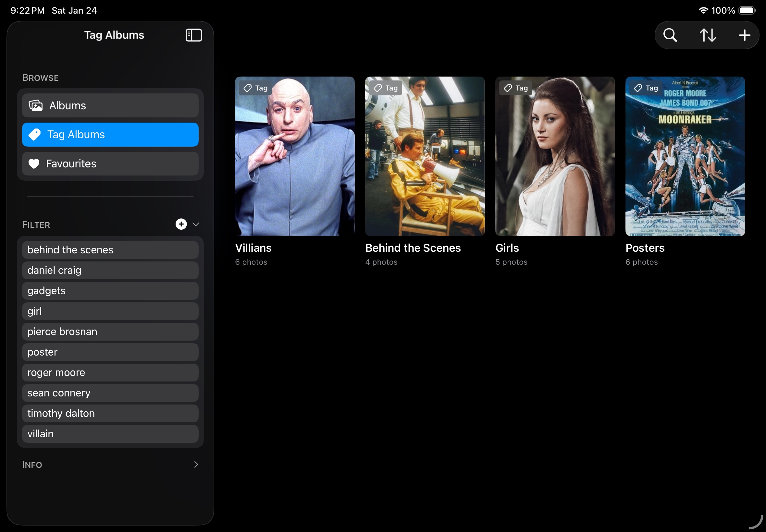
Task: Filter by the 'gadgets' tag
Action: pos(110,291)
